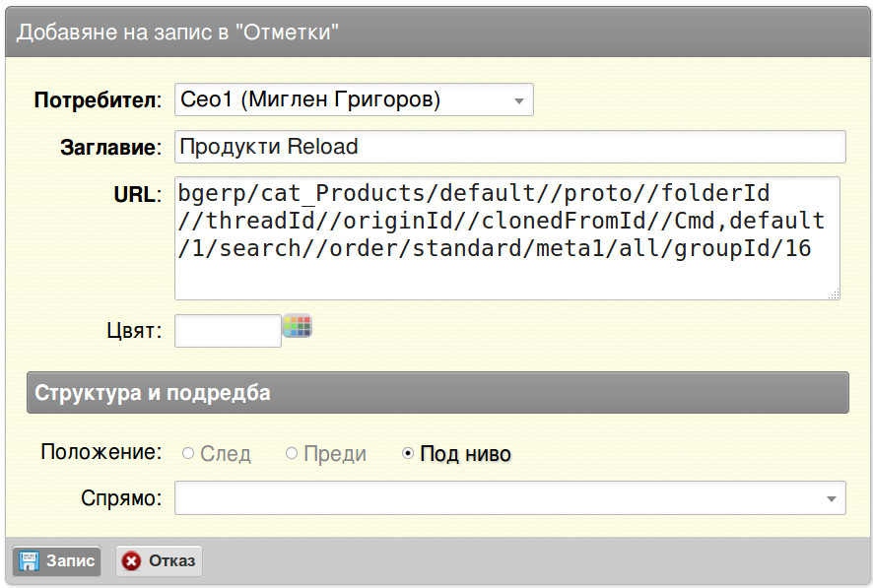
Task: Select the След position radio button
Action: pyautogui.click(x=188, y=453)
